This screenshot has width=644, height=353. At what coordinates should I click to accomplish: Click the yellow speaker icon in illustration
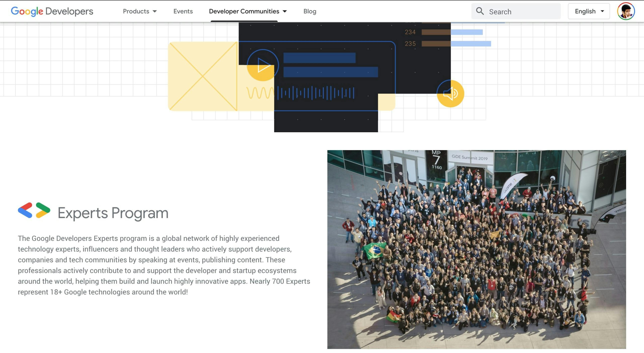[450, 94]
